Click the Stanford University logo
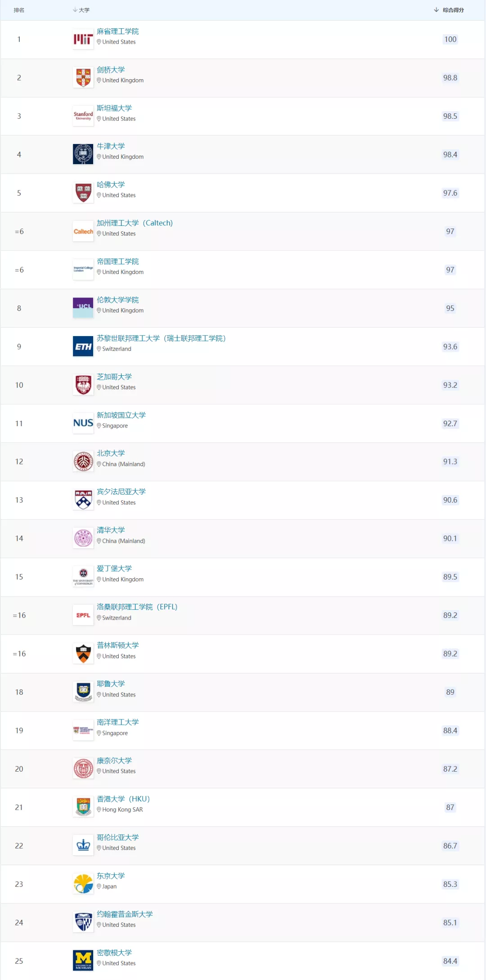 tap(83, 116)
